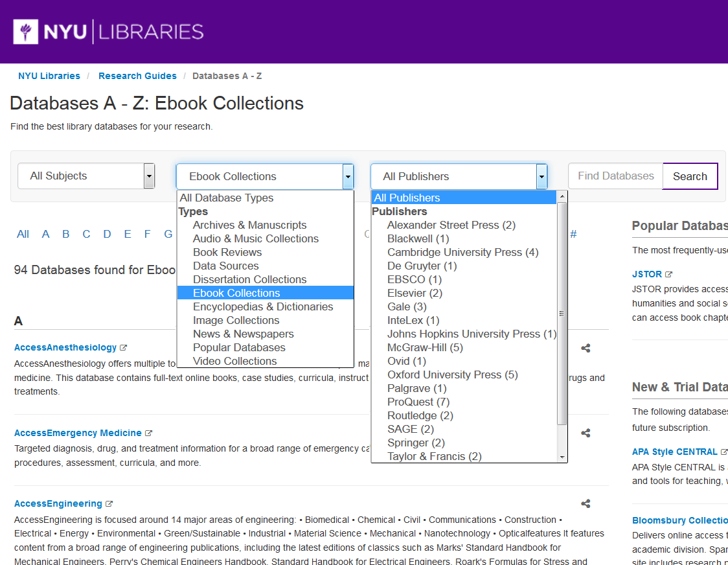Choose Data Sources type
The image size is (728, 565).
coord(265,266)
